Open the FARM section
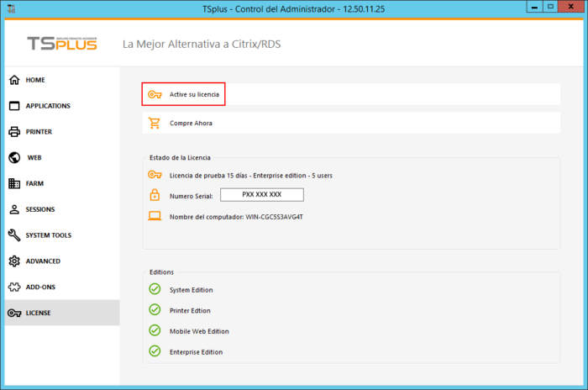 click(x=62, y=183)
